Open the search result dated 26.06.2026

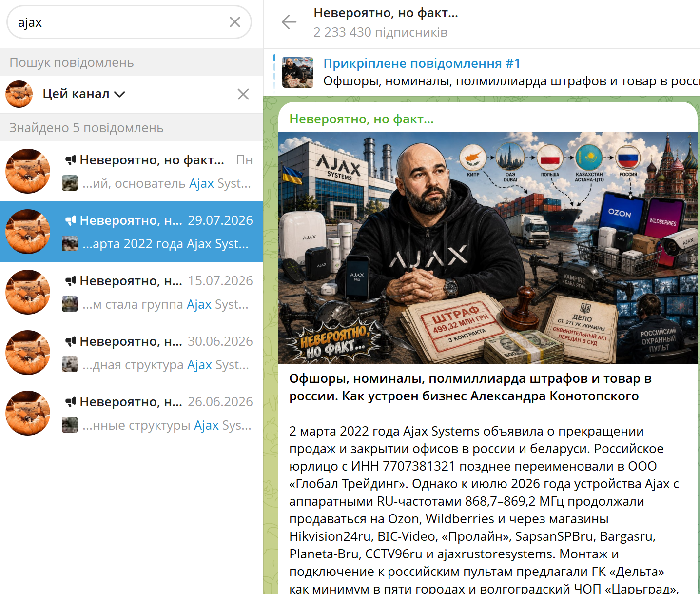(132, 413)
